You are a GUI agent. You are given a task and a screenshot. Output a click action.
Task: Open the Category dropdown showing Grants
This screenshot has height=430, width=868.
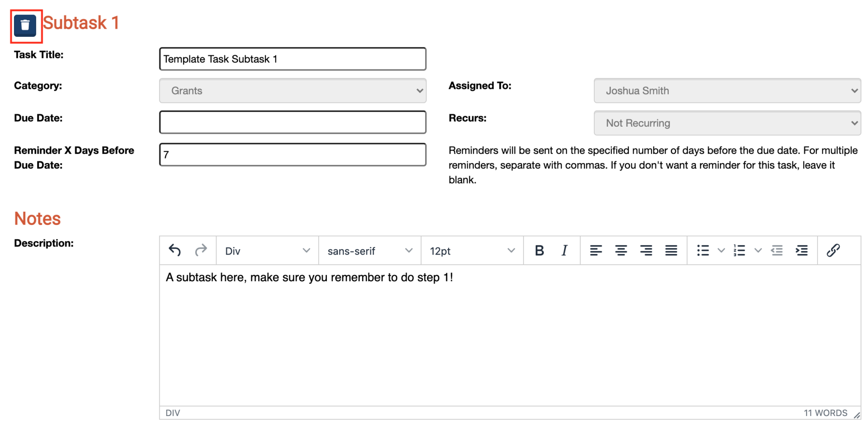(292, 91)
